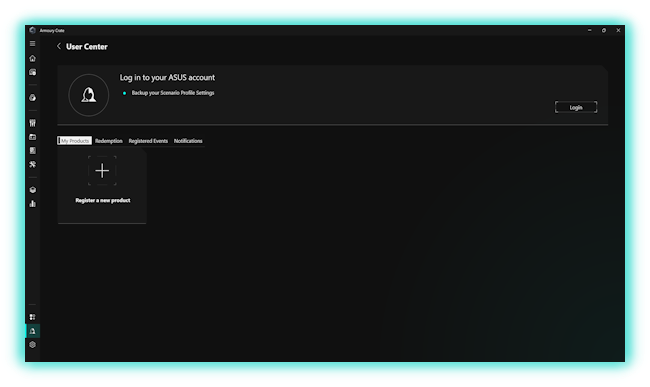Viewport: 650px width, 387px height.
Task: Open the Tools wrench icon
Action: [33, 164]
